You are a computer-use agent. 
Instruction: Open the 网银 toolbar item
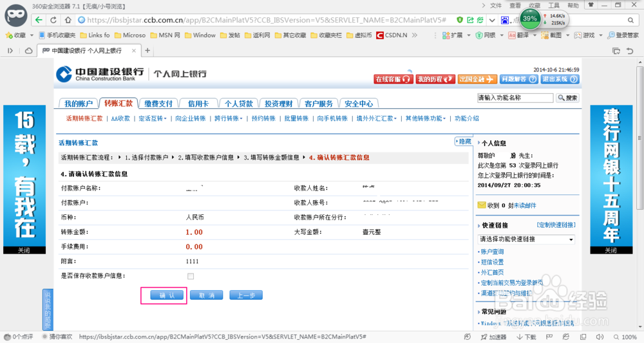coord(486,35)
